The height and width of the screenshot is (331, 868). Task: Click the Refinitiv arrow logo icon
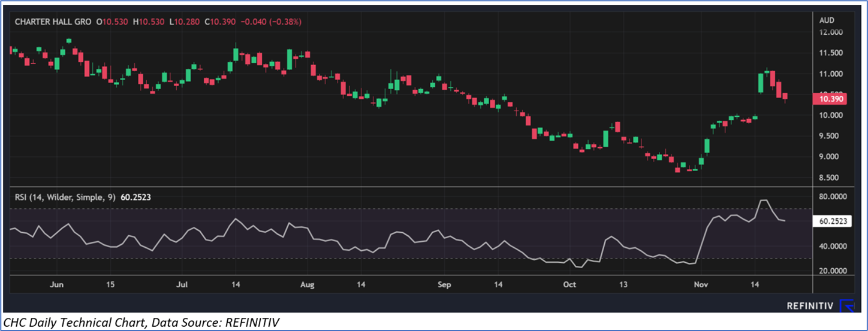coord(847,305)
